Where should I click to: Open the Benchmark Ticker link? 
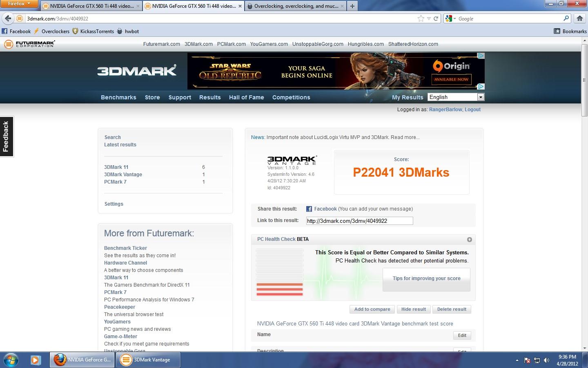tap(125, 248)
